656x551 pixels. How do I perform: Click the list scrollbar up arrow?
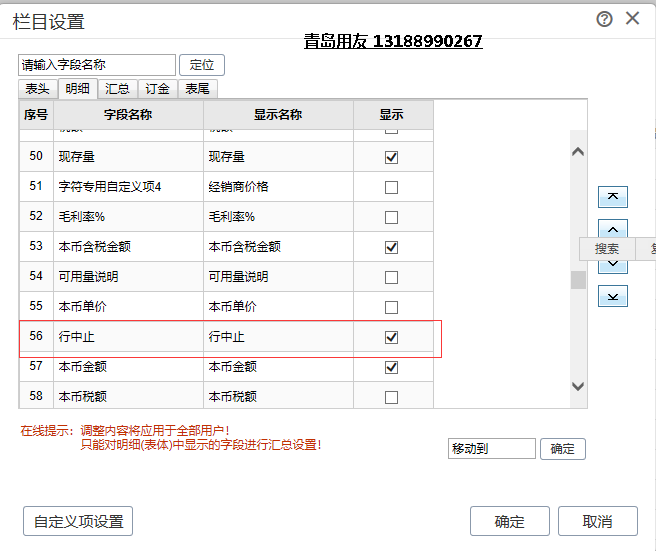[x=578, y=152]
